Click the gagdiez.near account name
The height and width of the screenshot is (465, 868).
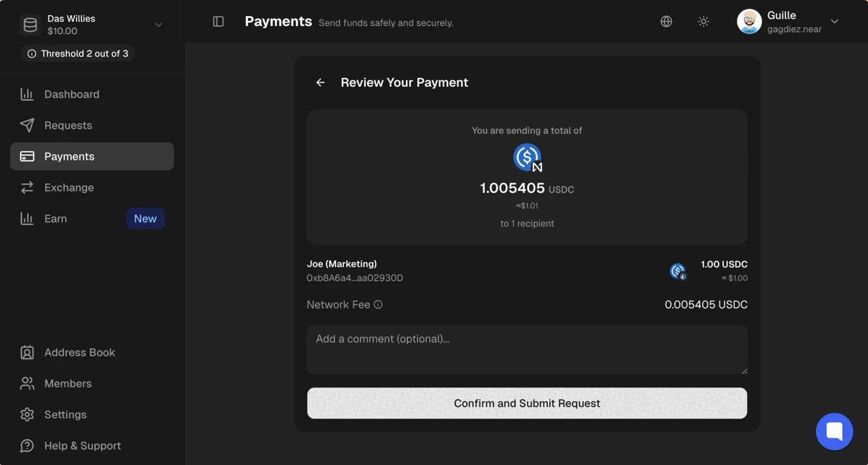(x=794, y=29)
